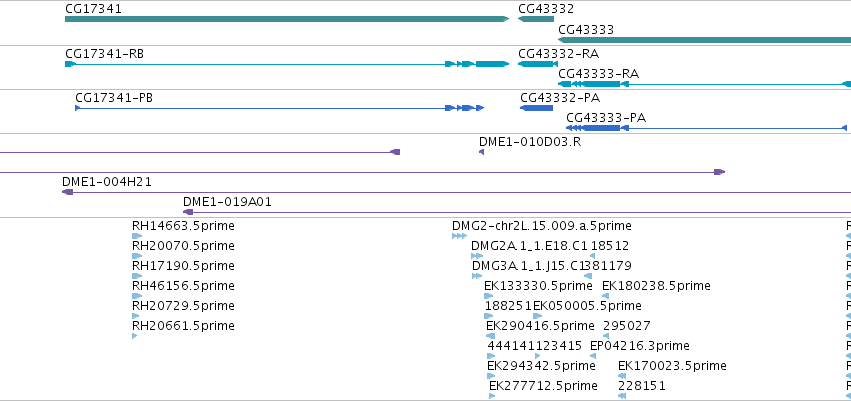Select the CG43332-PA coding glyph
Viewport: 851px width, 401px height.
pyautogui.click(x=536, y=108)
